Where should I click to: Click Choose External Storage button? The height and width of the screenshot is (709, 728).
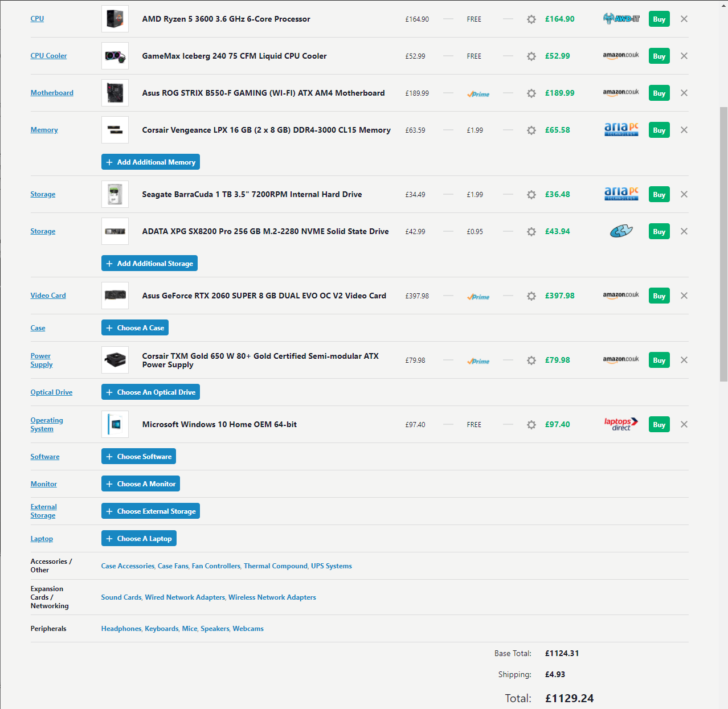(x=150, y=511)
